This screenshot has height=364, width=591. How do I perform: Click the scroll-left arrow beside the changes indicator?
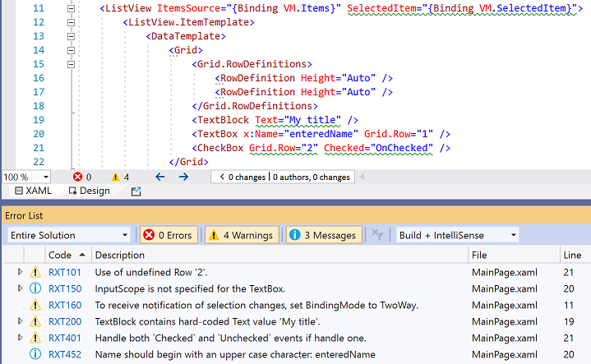tap(362, 177)
